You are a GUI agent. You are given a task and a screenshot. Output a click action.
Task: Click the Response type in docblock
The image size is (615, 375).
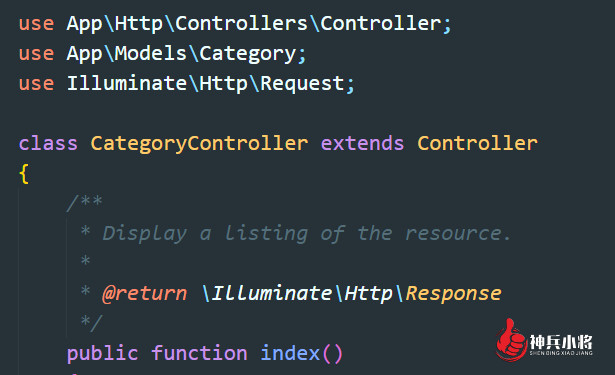(x=453, y=293)
